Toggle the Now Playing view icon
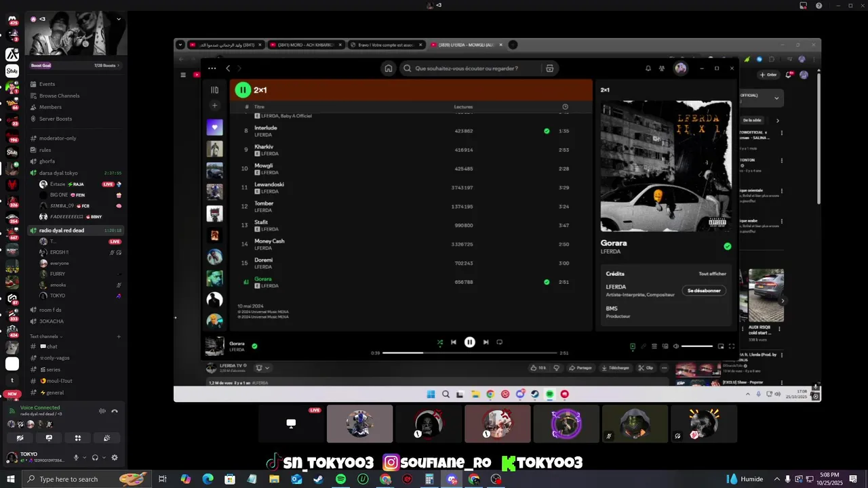This screenshot has width=868, height=488. tap(633, 346)
